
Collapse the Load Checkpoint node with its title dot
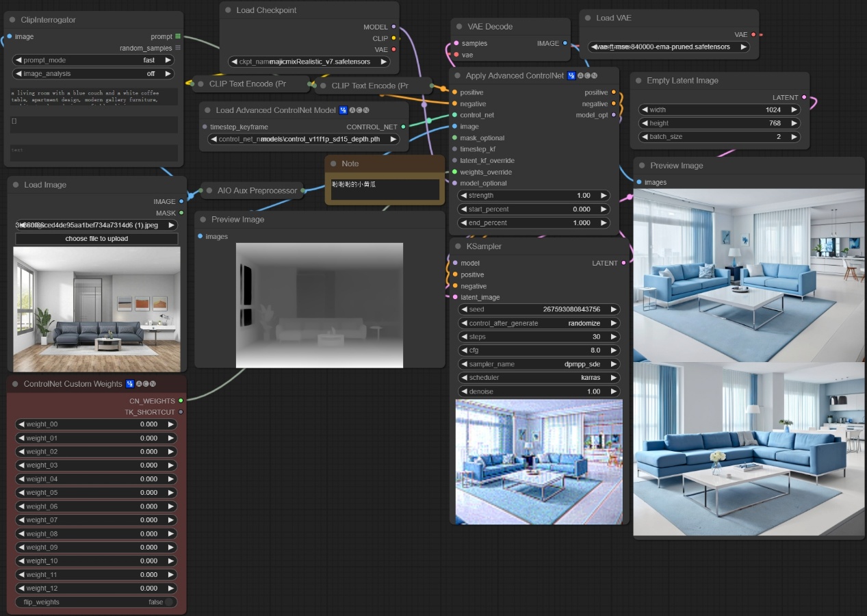click(229, 10)
